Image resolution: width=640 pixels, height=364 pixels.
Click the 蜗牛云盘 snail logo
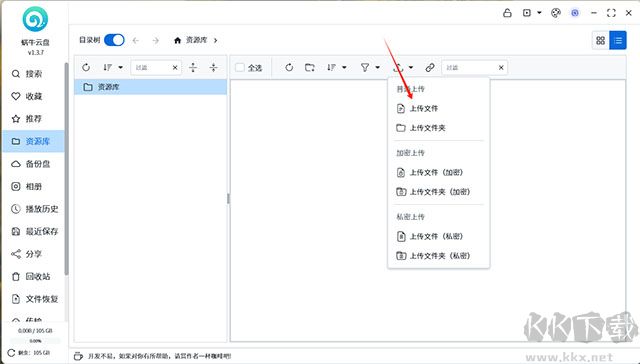click(x=35, y=19)
